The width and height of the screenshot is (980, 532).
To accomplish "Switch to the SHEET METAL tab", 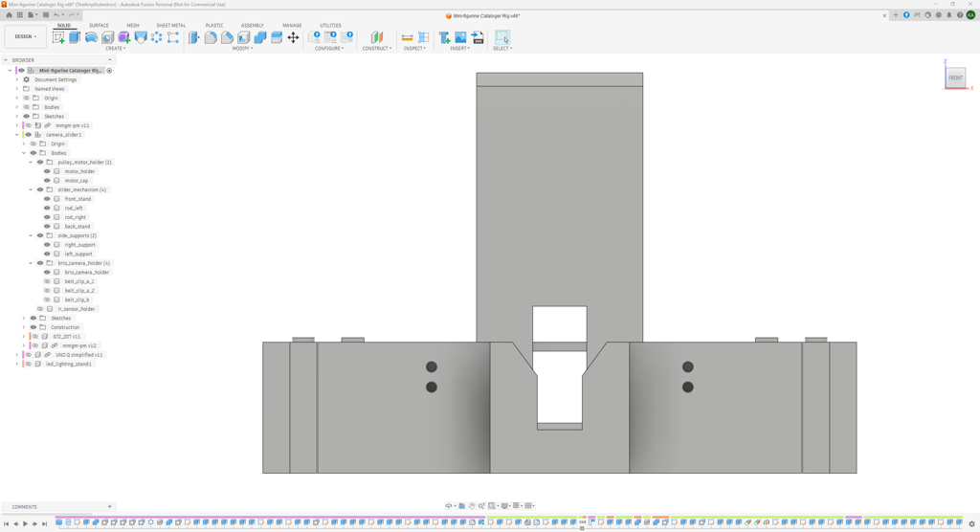I will (170, 26).
